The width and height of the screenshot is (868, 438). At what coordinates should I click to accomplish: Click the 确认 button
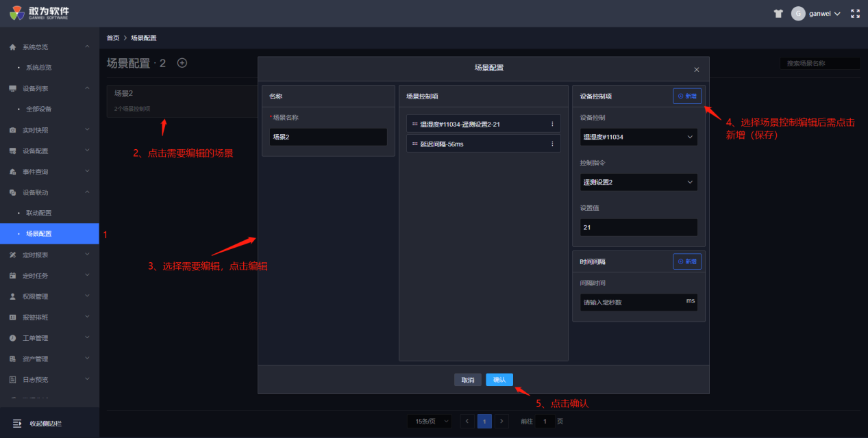click(499, 380)
